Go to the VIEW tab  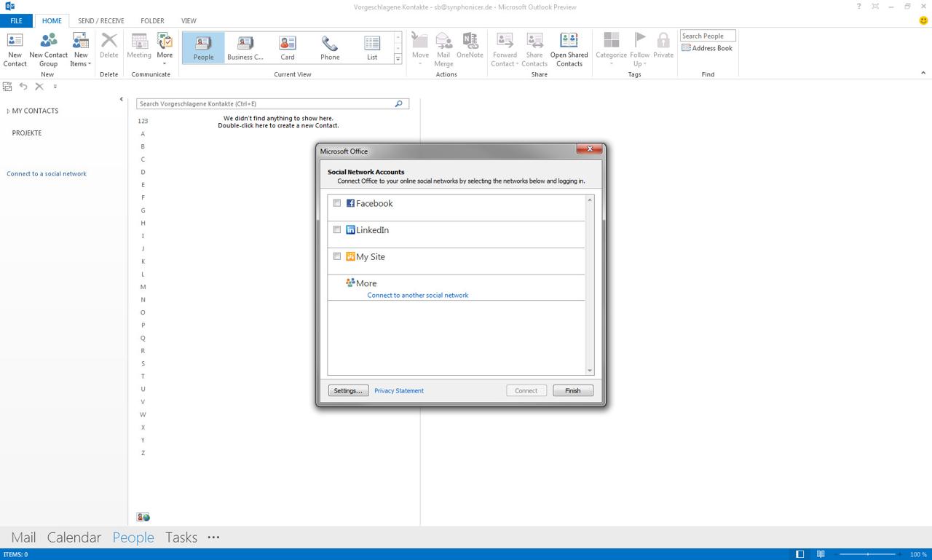(189, 20)
